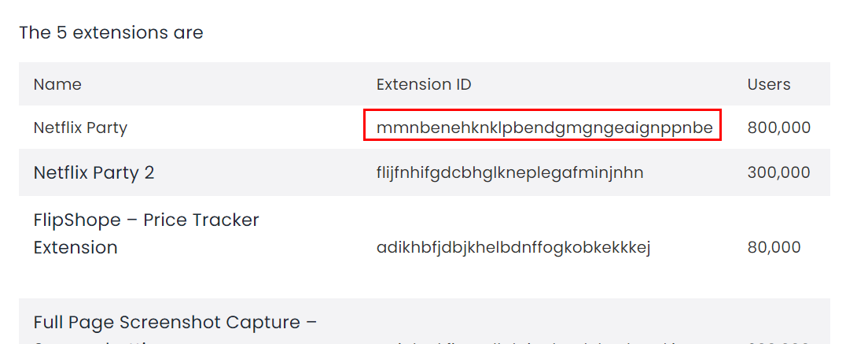Click the 'Full Page Screenshot Capture' name

point(167,323)
